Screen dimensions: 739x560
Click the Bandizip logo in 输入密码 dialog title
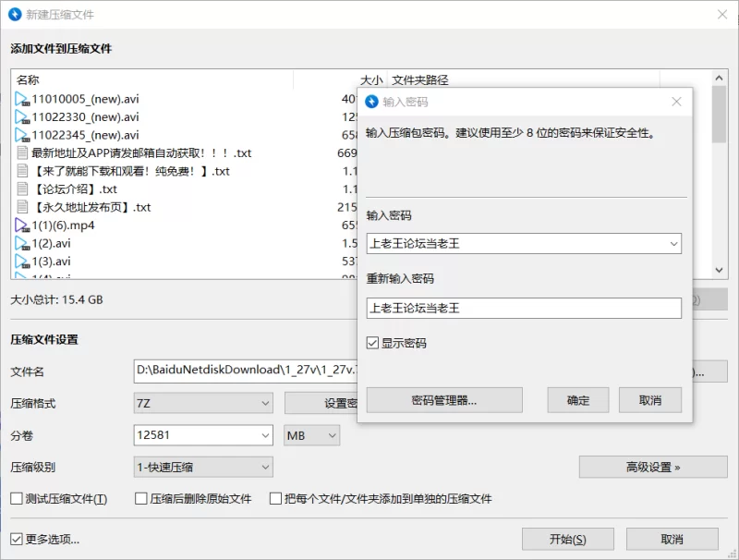click(372, 102)
